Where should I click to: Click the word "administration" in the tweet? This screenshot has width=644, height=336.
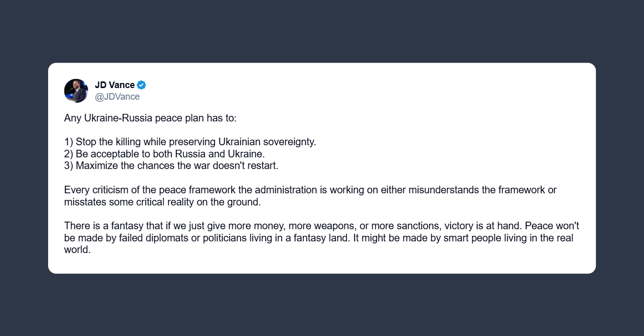[x=285, y=190]
